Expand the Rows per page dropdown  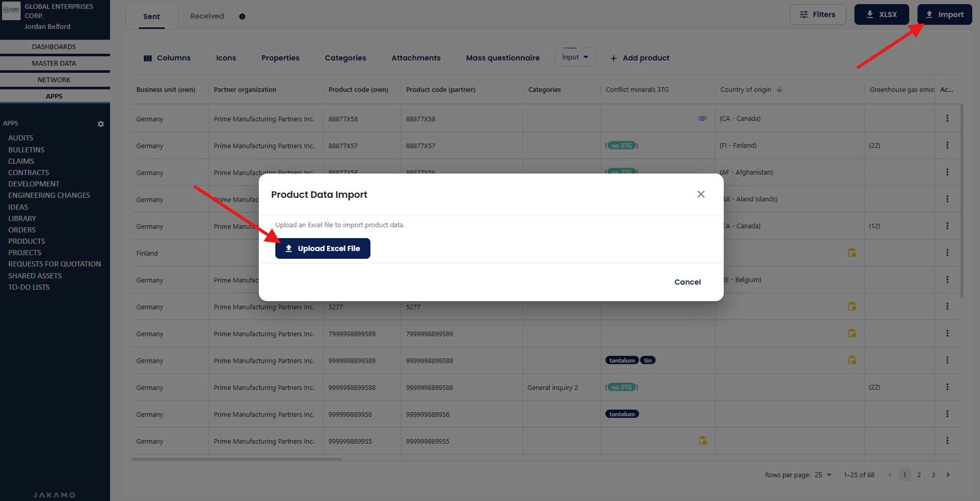[x=823, y=475]
